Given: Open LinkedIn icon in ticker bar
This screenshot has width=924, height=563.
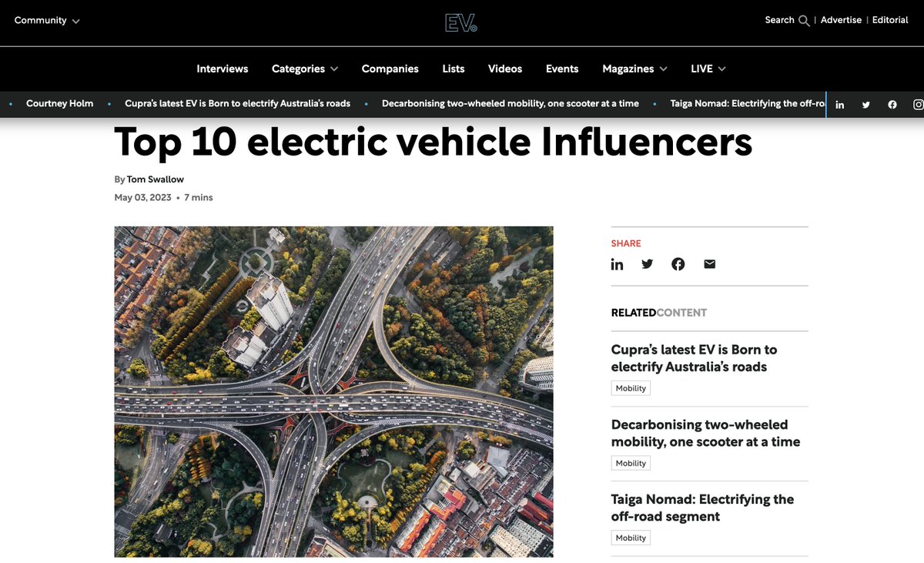Looking at the screenshot, I should click(x=839, y=105).
